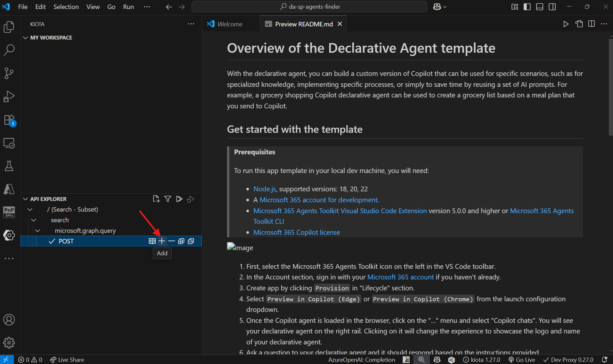This screenshot has height=364, width=613.
Task: Collapse the API EXPLORER section
Action: point(25,199)
